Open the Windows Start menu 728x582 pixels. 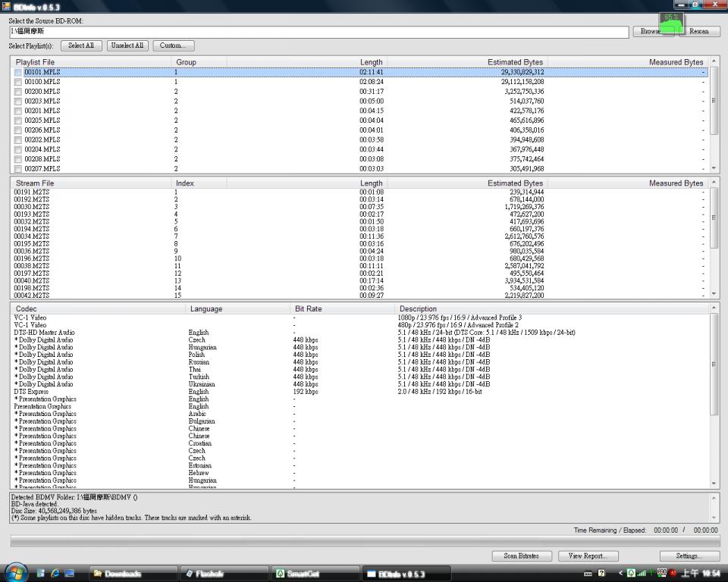tap(17, 572)
